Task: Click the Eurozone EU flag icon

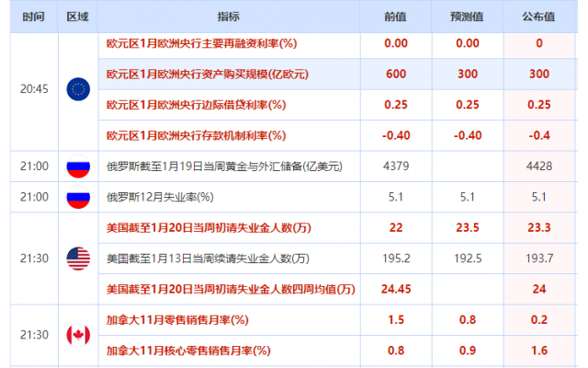Action: tap(78, 89)
